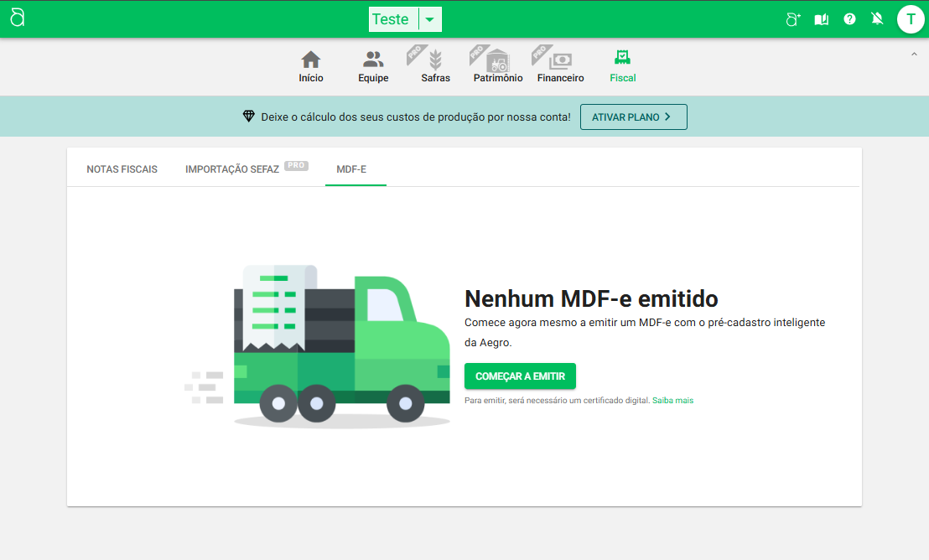Open the help question mark icon
Viewport: 929px width, 560px height.
849,19
